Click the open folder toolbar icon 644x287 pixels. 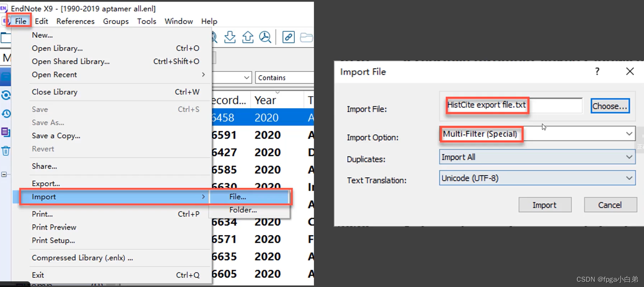pyautogui.click(x=306, y=37)
